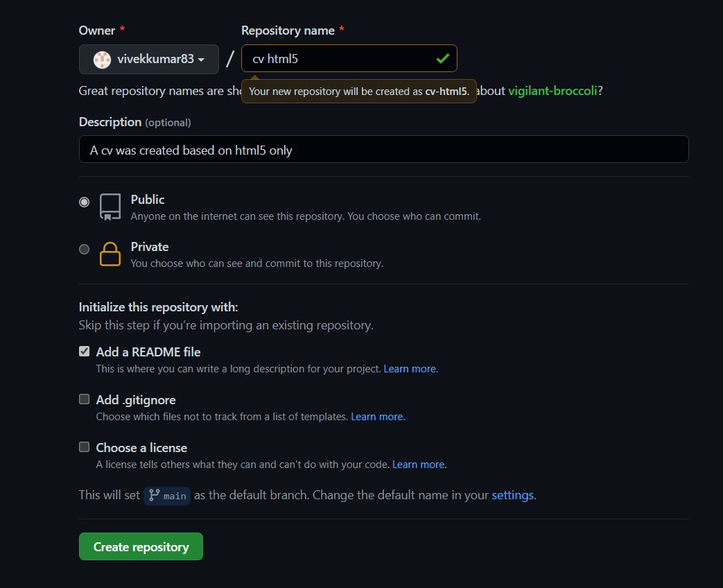723x588 pixels.
Task: Click the Add a README file label
Action: 148,352
